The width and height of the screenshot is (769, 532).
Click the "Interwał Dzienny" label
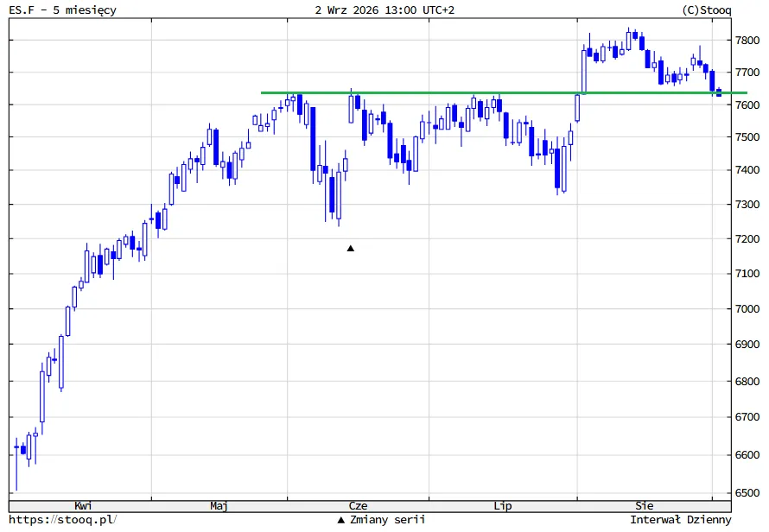pos(681,520)
